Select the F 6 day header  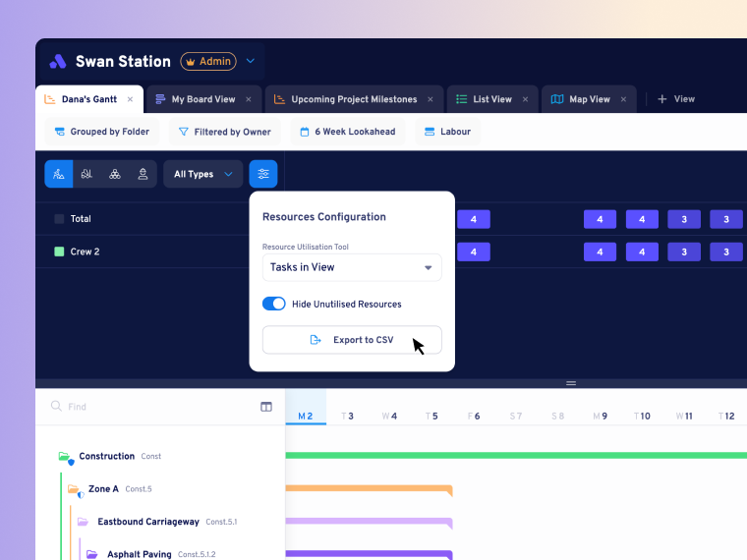474,416
